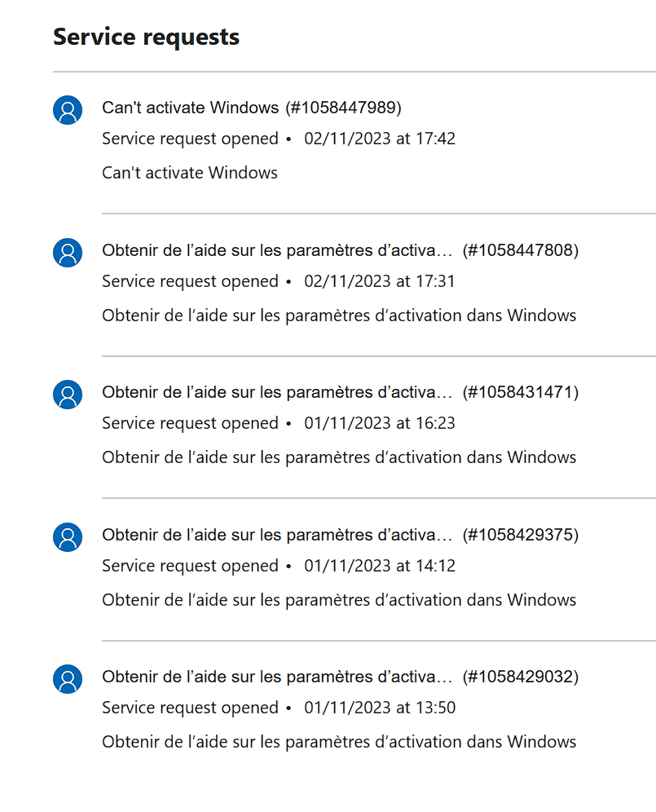Select the 01/11/2023 at 16:23 timestamp

[x=379, y=423]
